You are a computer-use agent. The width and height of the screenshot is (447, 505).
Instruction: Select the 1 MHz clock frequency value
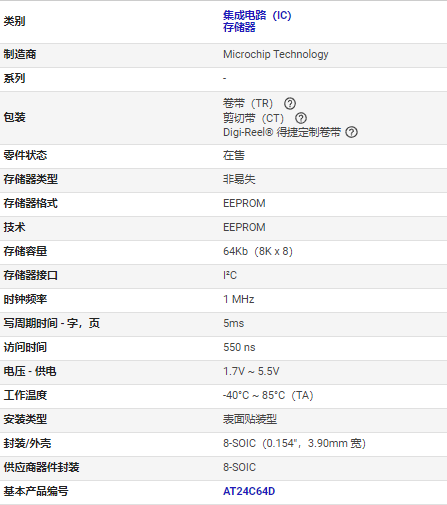click(239, 299)
